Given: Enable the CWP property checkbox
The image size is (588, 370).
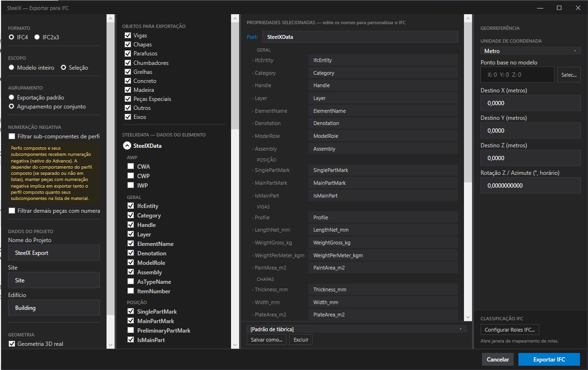Looking at the screenshot, I should click(131, 176).
